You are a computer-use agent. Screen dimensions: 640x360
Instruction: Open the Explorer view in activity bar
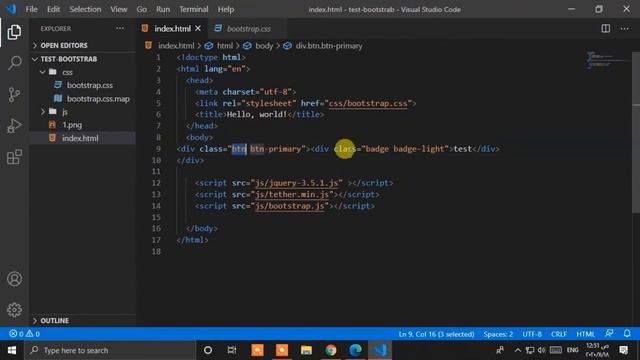coord(14,32)
